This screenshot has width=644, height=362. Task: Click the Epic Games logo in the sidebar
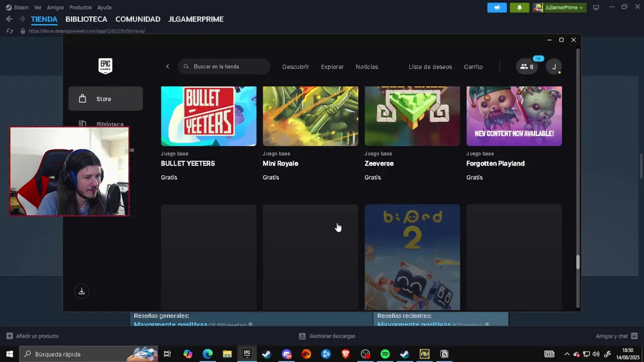click(x=105, y=66)
